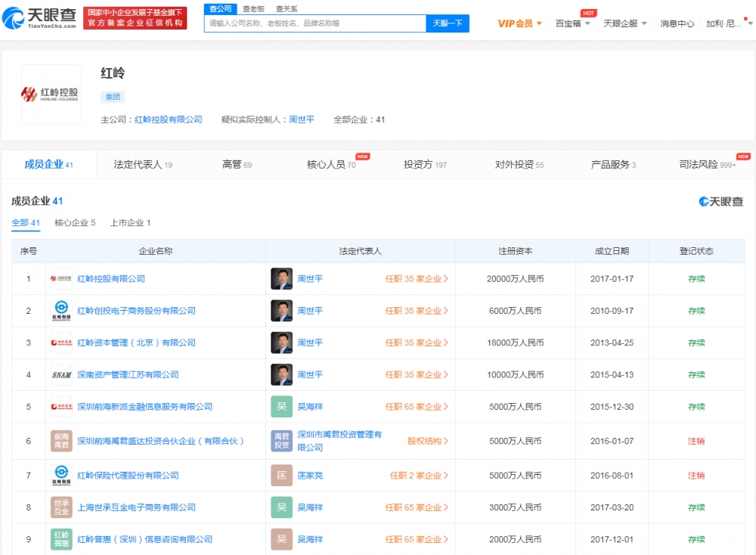Expand the 天眼企服 dropdown menu
The height and width of the screenshot is (555, 756).
tap(625, 23)
